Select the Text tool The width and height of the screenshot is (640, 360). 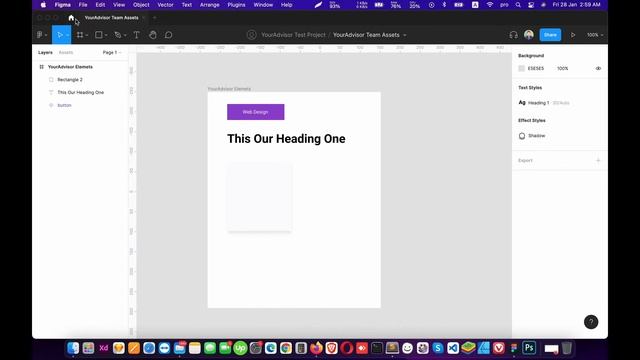136,35
